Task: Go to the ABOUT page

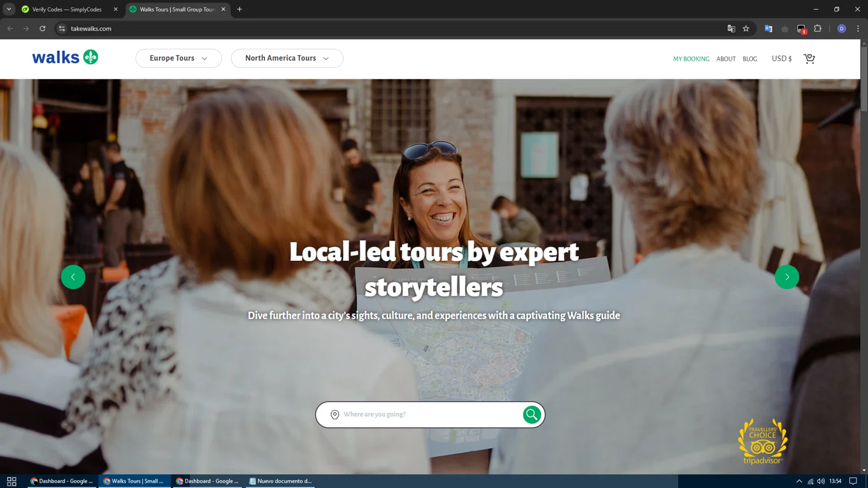Action: click(x=726, y=59)
